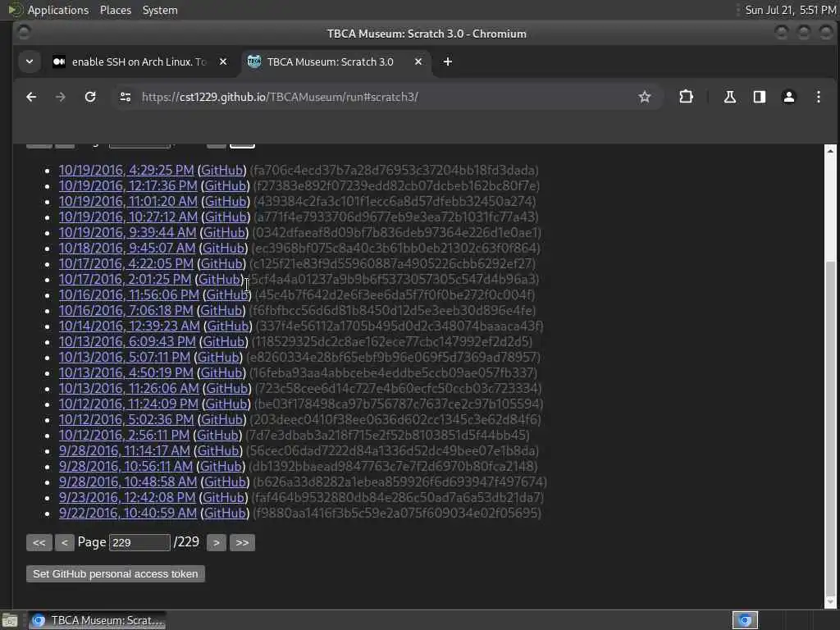Open a new browser tab
Image resolution: width=840 pixels, height=630 pixels.
448,62
